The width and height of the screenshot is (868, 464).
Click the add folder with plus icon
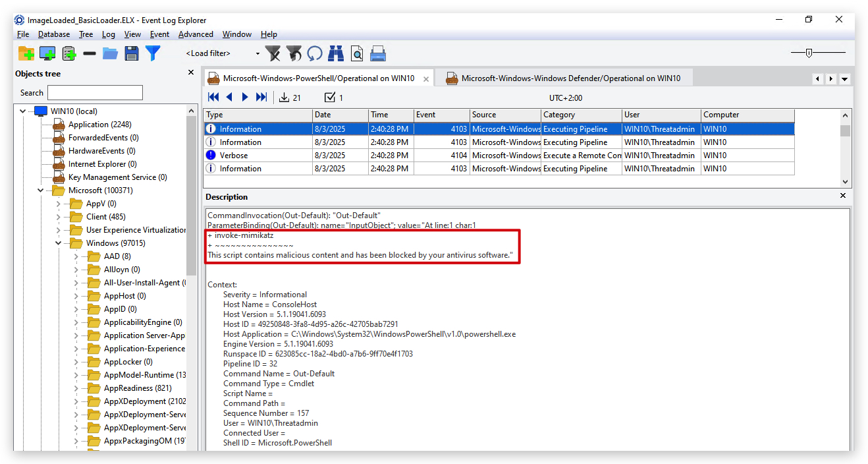26,53
